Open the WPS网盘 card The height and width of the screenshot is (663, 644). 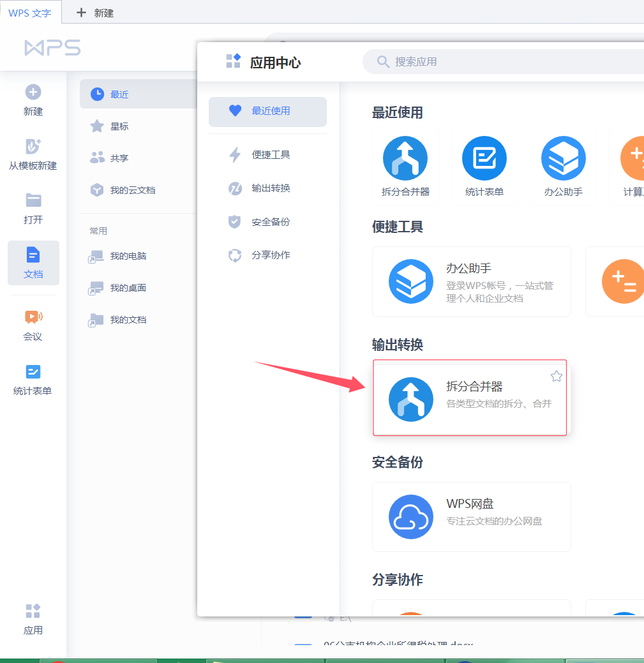click(472, 517)
